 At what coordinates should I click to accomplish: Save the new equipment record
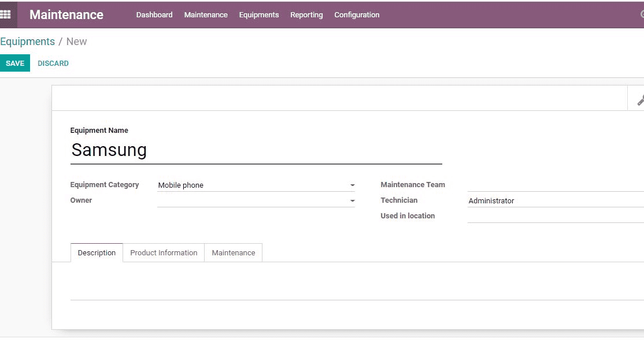pyautogui.click(x=15, y=63)
